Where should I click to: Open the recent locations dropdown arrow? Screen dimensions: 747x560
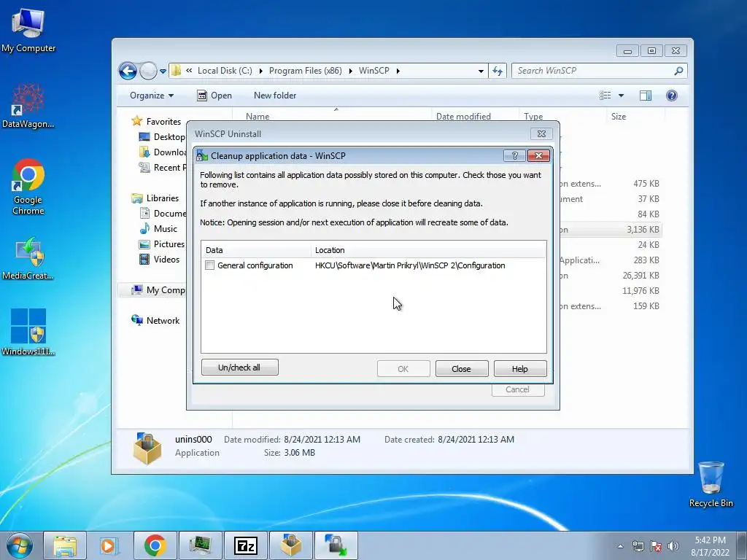pyautogui.click(x=163, y=71)
